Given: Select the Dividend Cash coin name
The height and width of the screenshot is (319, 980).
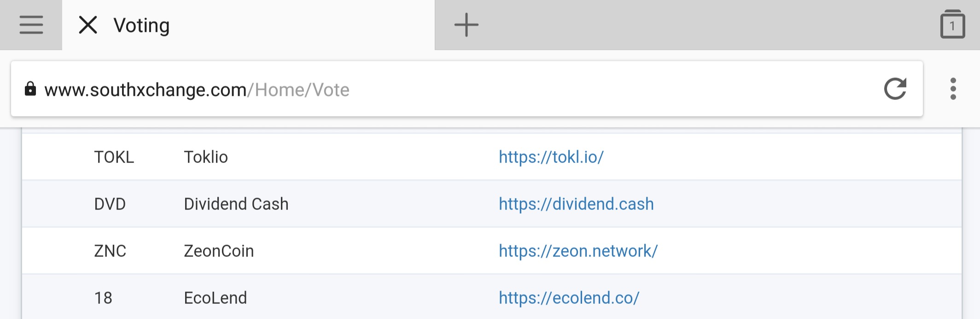Looking at the screenshot, I should (x=236, y=204).
